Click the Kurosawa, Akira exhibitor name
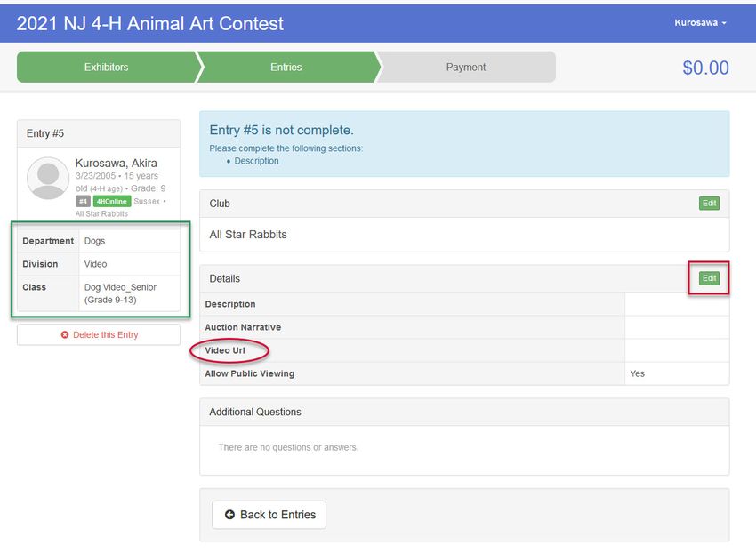Viewport: 756px width, 553px height. pyautogui.click(x=117, y=163)
